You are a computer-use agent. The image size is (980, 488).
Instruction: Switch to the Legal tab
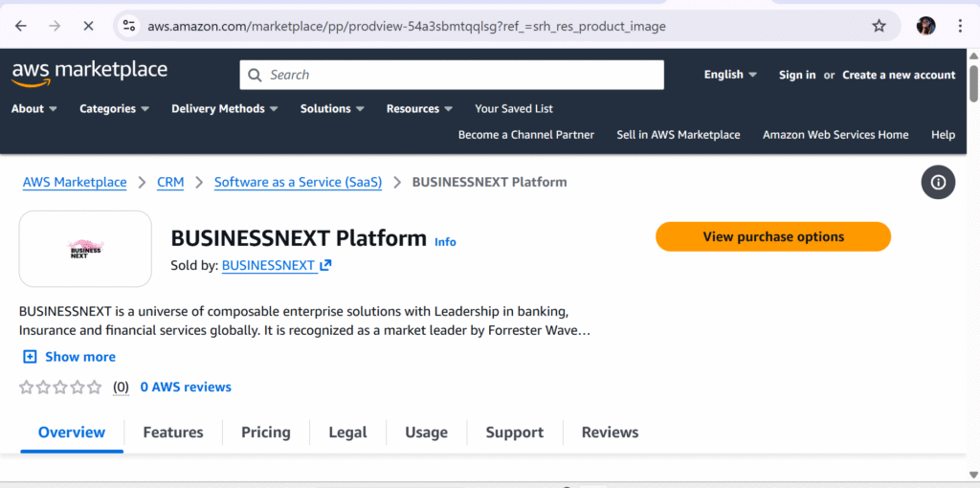347,433
